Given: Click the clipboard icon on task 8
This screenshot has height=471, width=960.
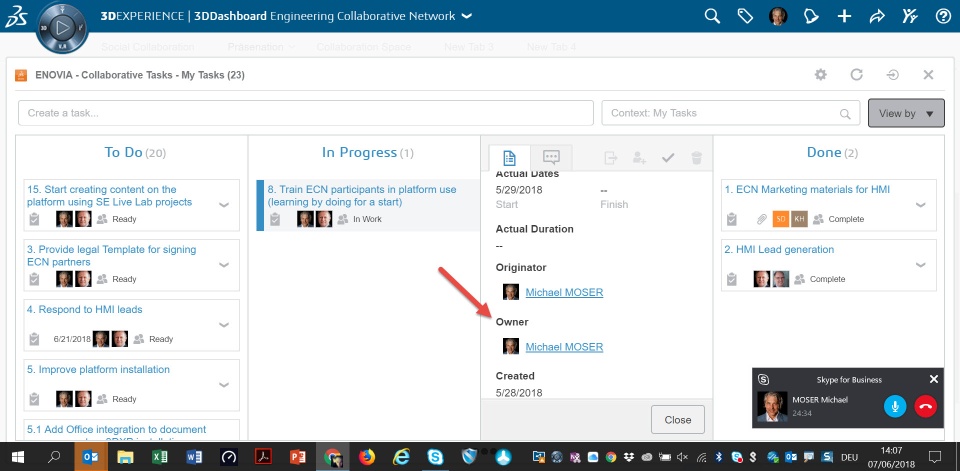Looking at the screenshot, I should (x=275, y=219).
